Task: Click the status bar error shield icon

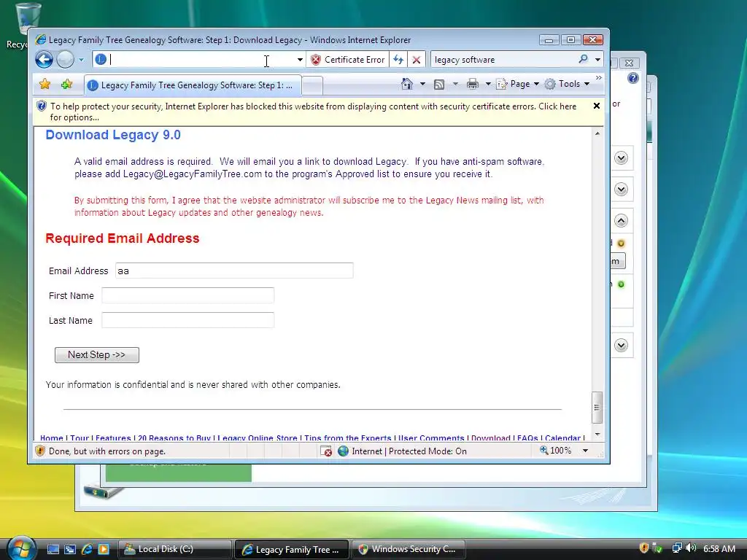Action: (x=40, y=451)
